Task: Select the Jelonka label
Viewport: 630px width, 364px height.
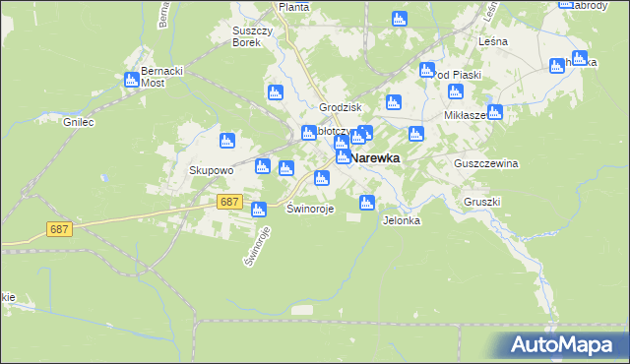Action: [x=402, y=220]
